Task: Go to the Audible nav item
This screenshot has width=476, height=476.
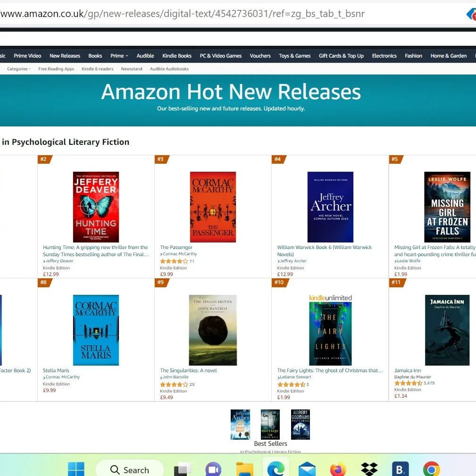Action: pos(145,56)
